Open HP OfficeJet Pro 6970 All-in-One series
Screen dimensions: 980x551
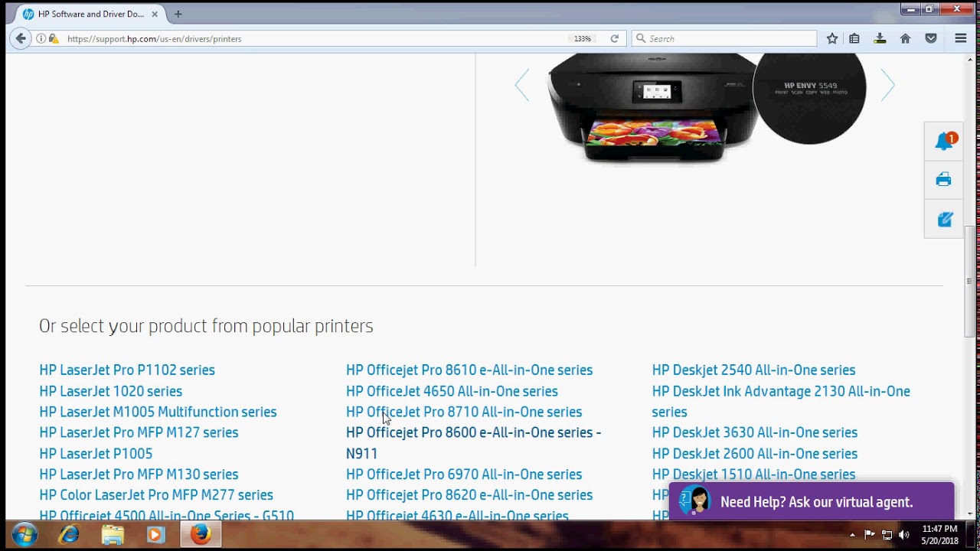[464, 474]
